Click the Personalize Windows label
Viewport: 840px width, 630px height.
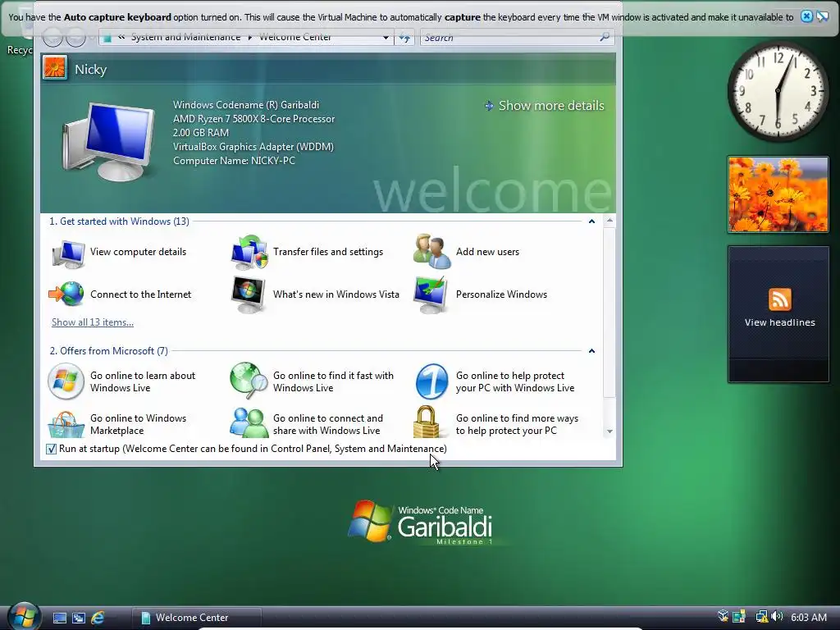click(501, 294)
